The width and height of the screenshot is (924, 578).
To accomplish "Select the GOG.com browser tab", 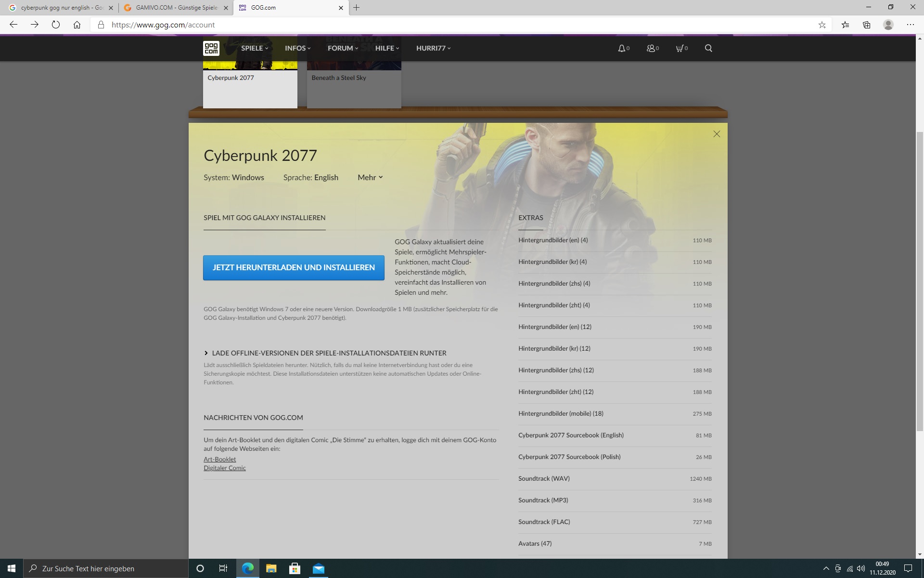I will (x=291, y=8).
